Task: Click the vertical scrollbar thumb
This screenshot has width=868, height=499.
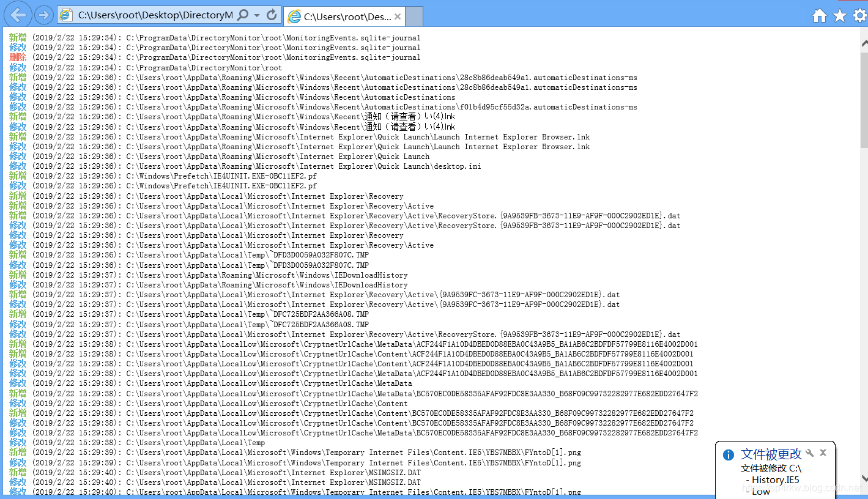Action: click(864, 100)
